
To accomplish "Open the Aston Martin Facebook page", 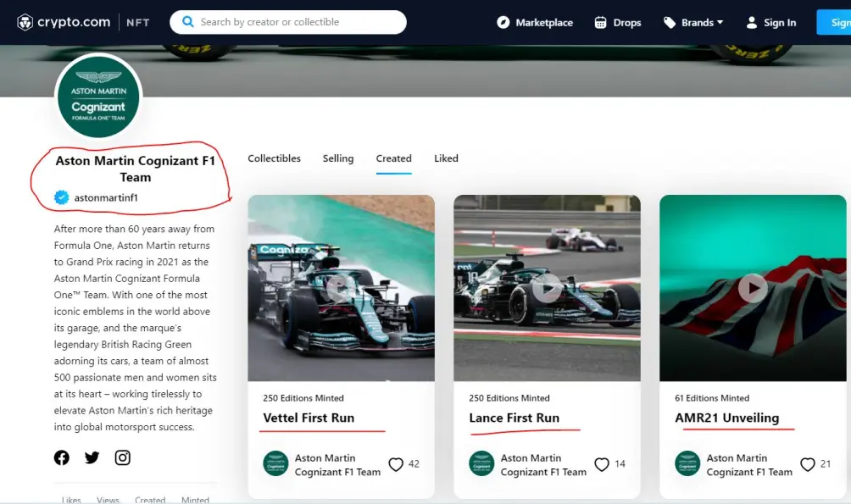I will (x=61, y=457).
